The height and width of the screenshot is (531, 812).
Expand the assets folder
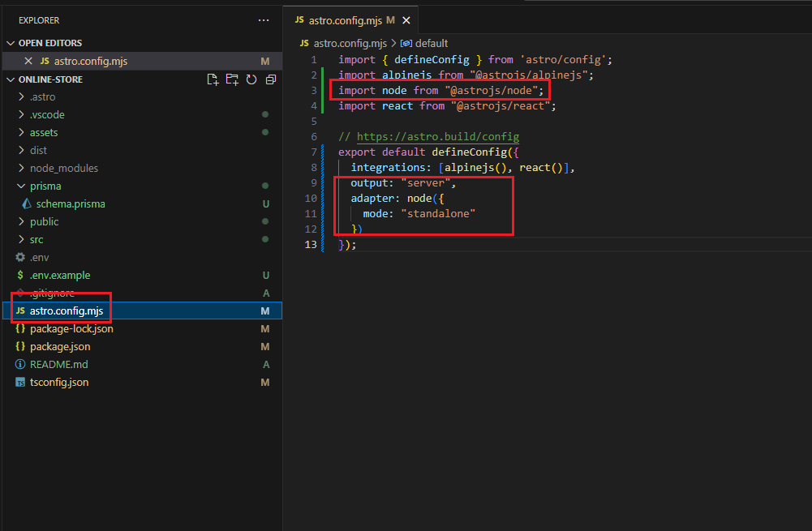pyautogui.click(x=21, y=132)
